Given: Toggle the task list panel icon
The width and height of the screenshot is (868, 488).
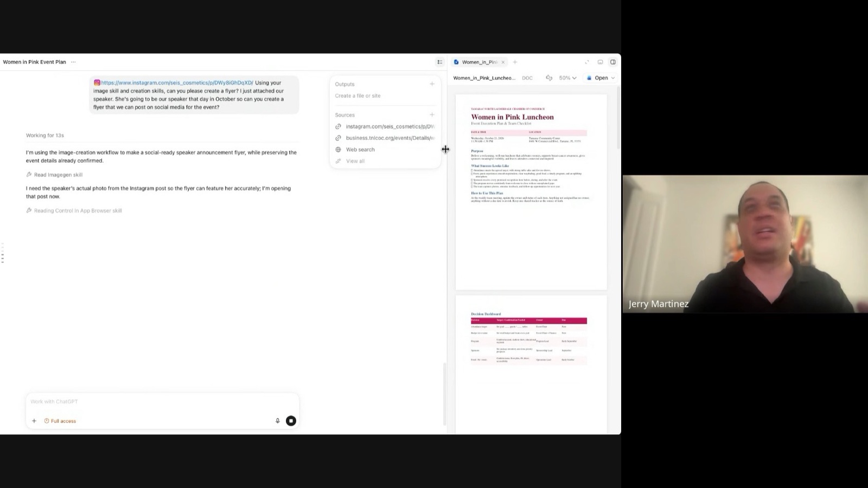Looking at the screenshot, I should coord(440,62).
